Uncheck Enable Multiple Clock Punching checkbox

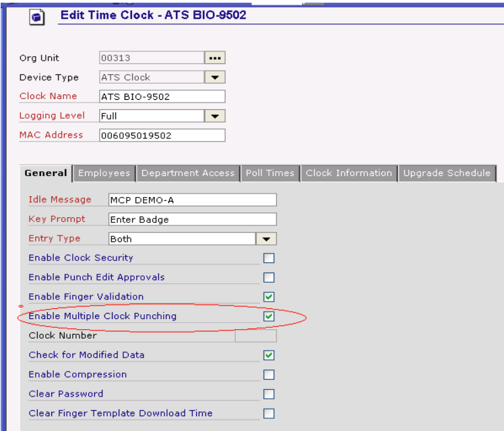pyautogui.click(x=269, y=316)
